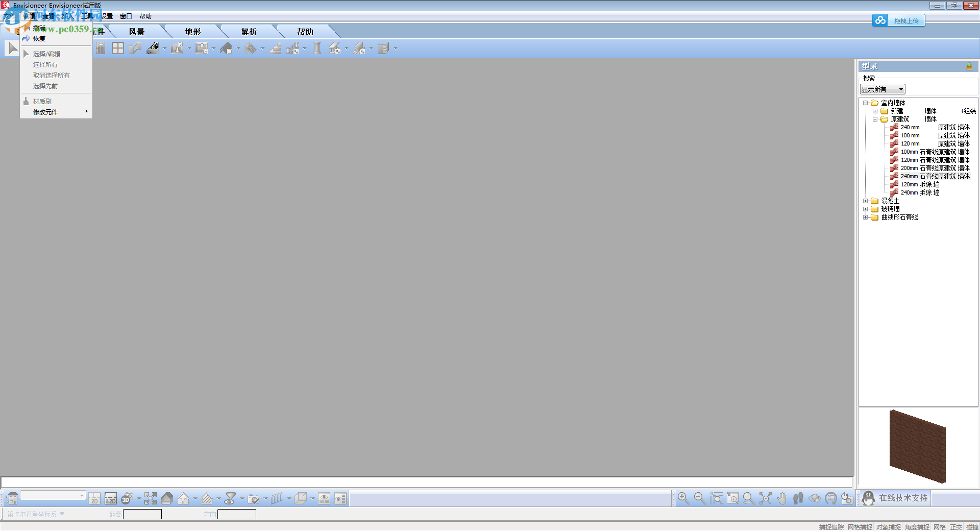Open the 帮助 menu in menu bar
This screenshot has width=980, height=531.
(x=145, y=16)
